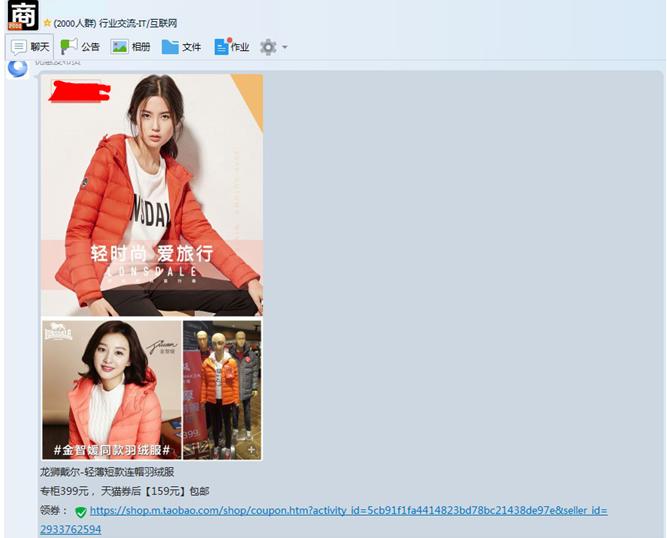Image resolution: width=667 pixels, height=538 pixels.
Task: Click the text 龙狮戴尔-轻薄短款连帽羽绒服
Action: (107, 472)
